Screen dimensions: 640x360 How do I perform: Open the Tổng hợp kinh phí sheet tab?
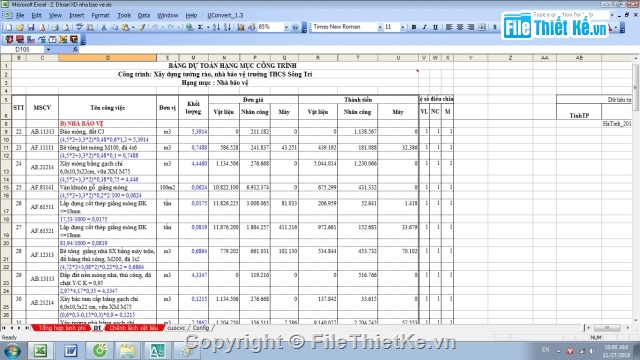[x=62, y=328]
